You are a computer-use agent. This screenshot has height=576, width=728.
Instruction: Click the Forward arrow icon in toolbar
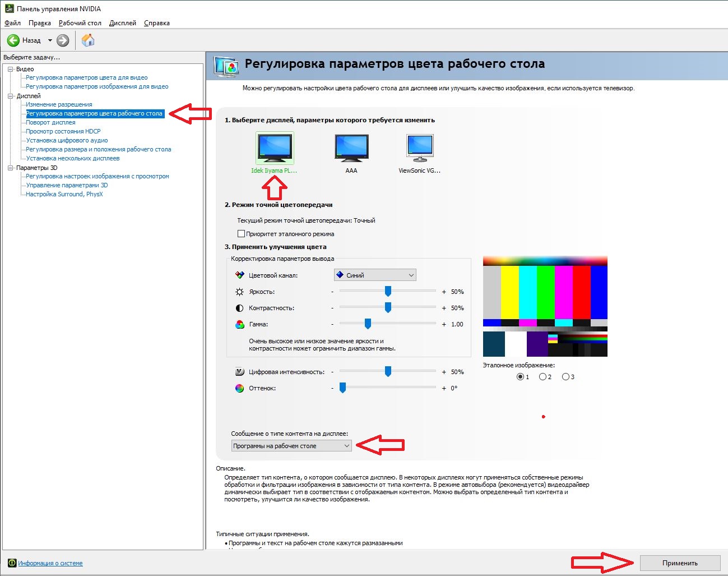pos(63,40)
